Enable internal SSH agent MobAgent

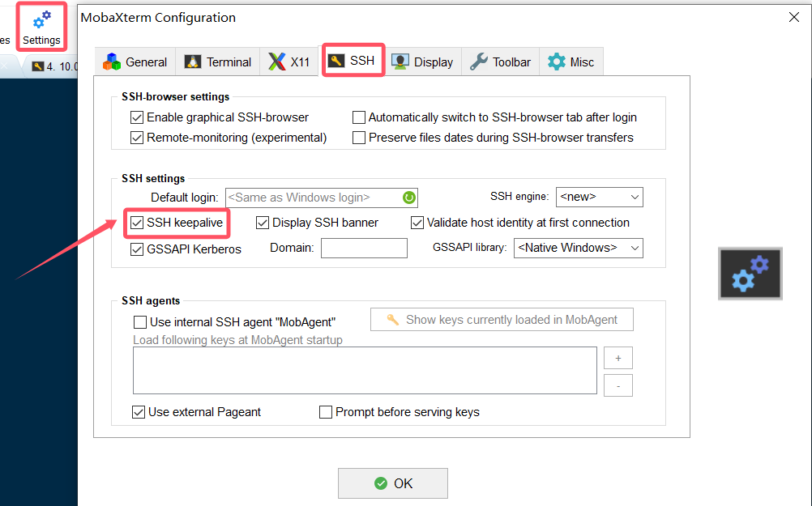[140, 322]
